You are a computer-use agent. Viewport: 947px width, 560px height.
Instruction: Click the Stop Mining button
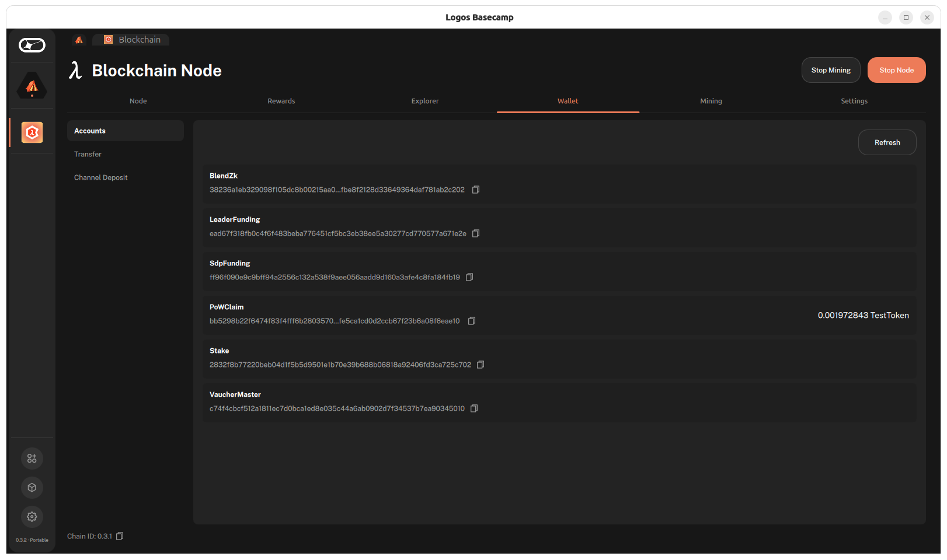(831, 70)
